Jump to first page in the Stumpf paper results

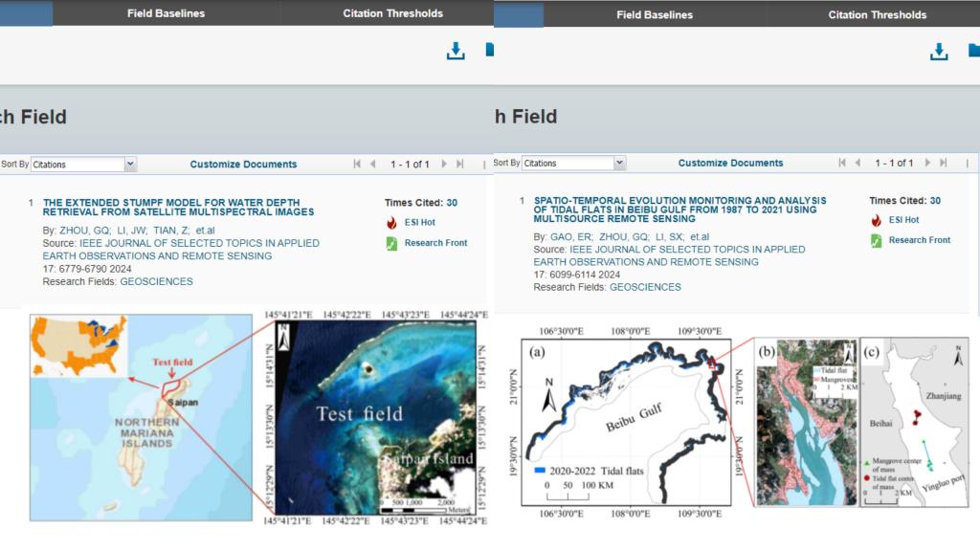357,165
